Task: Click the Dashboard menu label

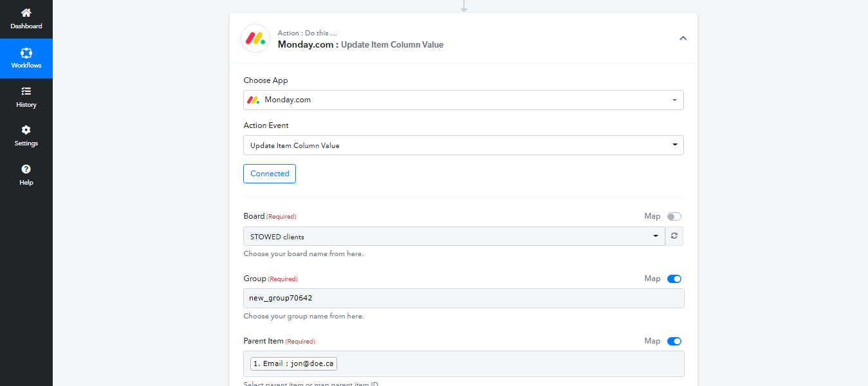Action: (26, 26)
